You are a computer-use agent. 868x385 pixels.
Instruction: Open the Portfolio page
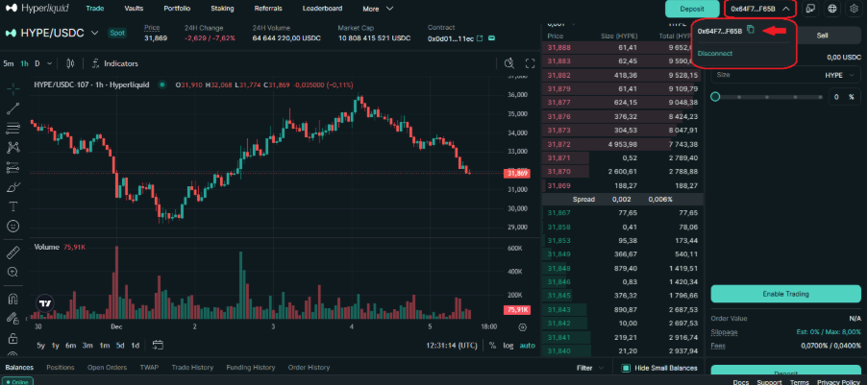coord(177,9)
